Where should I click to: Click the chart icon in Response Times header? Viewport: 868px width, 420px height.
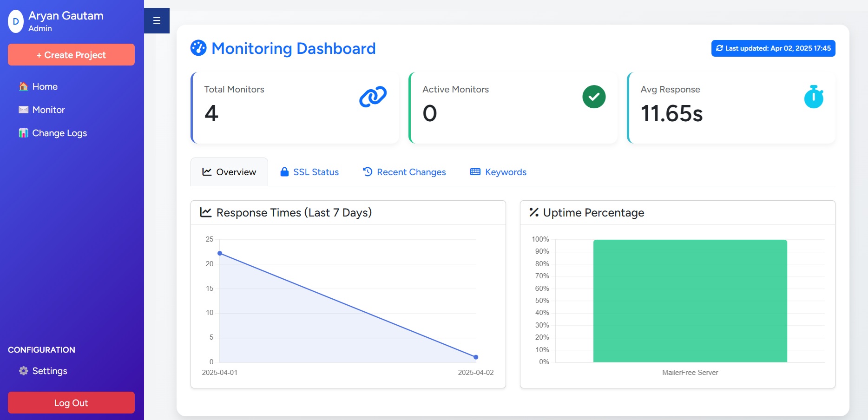206,212
